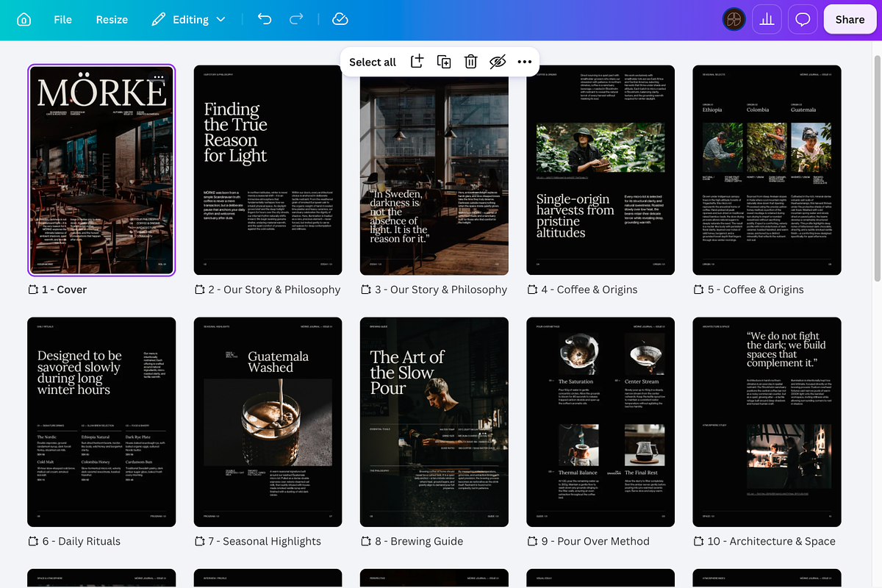Delete the selected page with trash icon
The height and width of the screenshot is (588, 882).
click(471, 62)
